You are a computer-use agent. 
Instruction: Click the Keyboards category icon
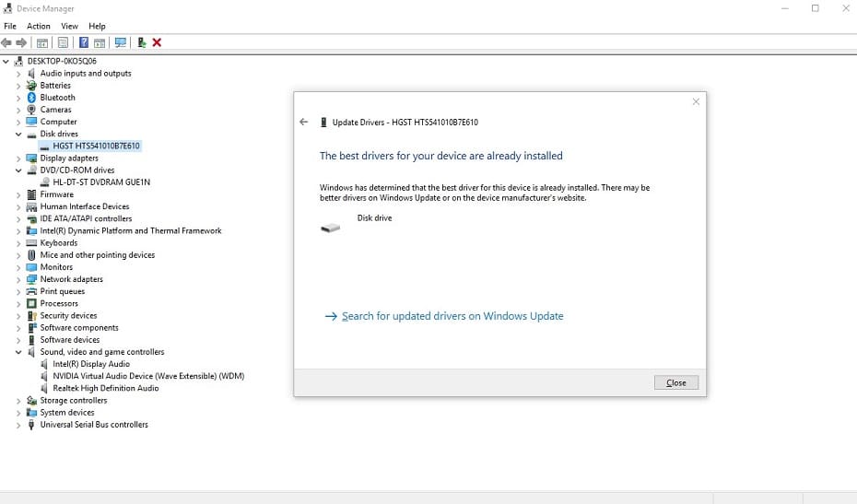tap(31, 242)
